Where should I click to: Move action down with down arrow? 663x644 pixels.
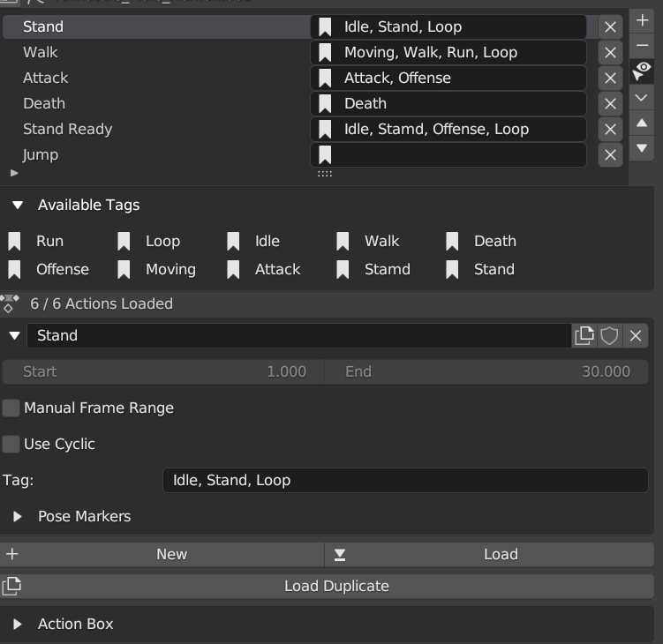point(643,148)
